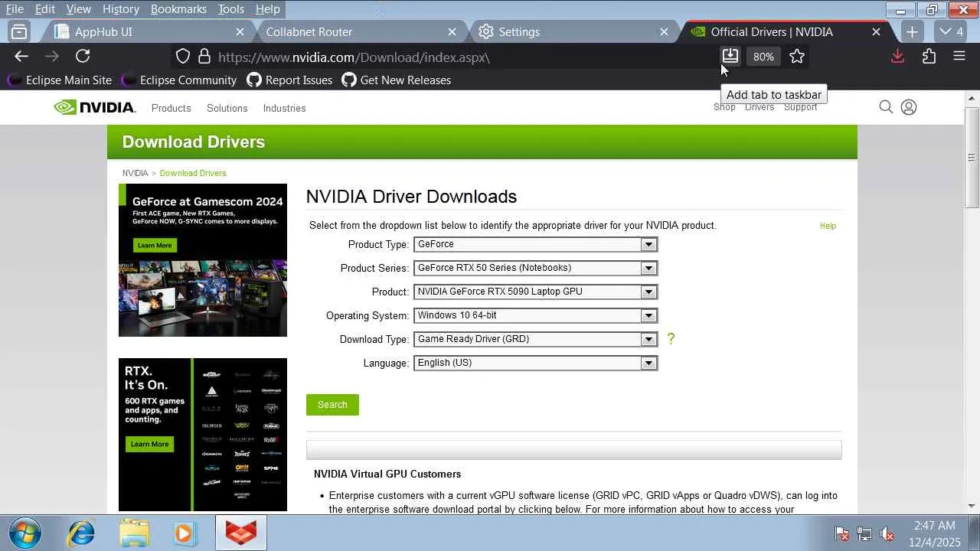The height and width of the screenshot is (551, 980).
Task: Open the Eclipse Community bookmark
Action: [179, 80]
